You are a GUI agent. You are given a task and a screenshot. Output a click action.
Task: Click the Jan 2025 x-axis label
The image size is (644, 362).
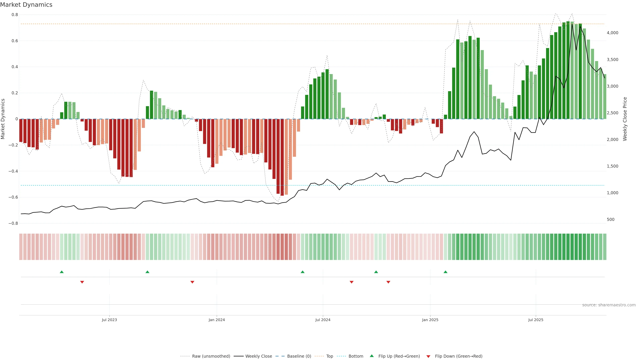[x=430, y=320]
